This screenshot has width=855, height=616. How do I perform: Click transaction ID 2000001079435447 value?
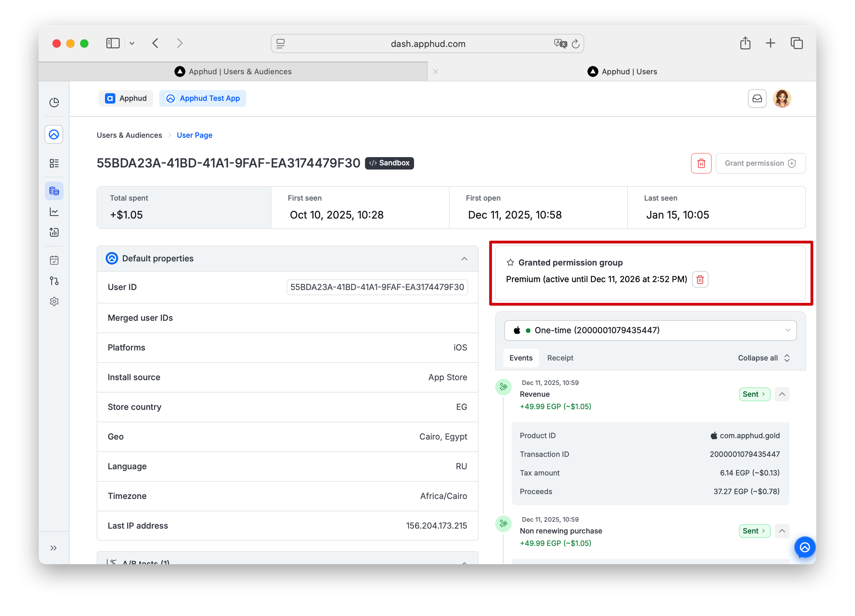tap(744, 454)
